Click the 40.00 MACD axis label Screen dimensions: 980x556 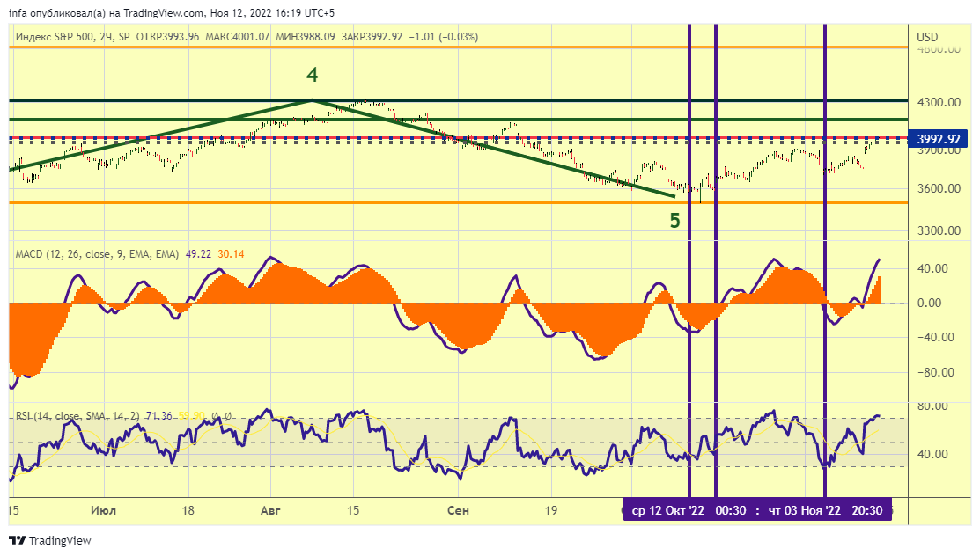coord(932,268)
